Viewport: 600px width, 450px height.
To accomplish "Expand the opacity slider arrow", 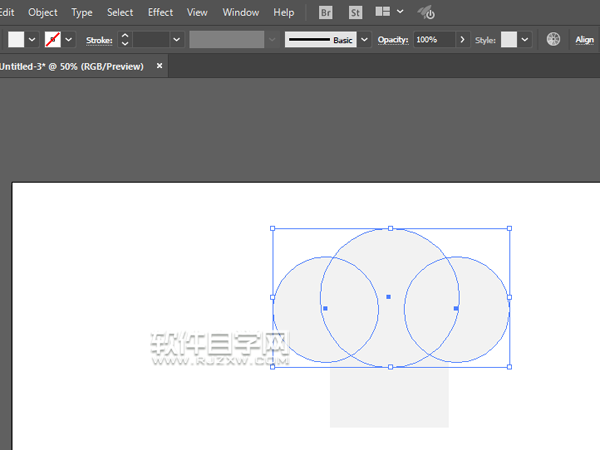I will point(462,40).
